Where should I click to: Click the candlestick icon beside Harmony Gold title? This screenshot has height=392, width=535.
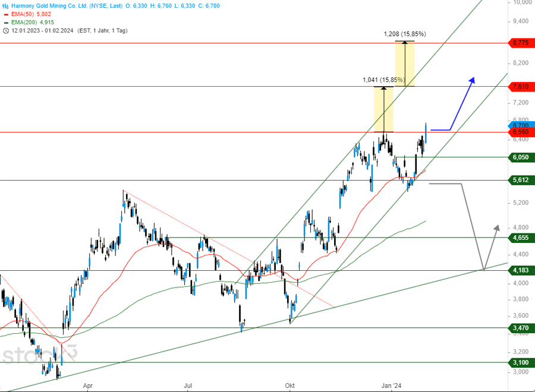point(6,5)
